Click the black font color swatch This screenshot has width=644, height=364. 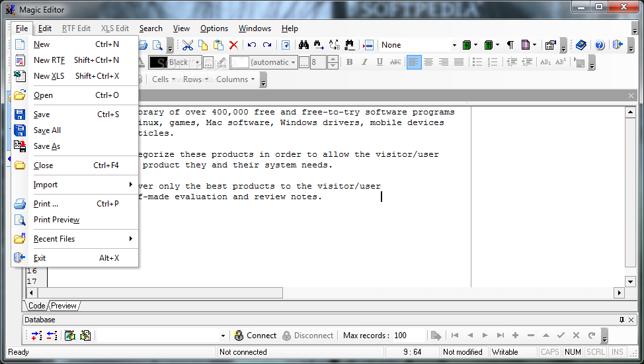(158, 62)
